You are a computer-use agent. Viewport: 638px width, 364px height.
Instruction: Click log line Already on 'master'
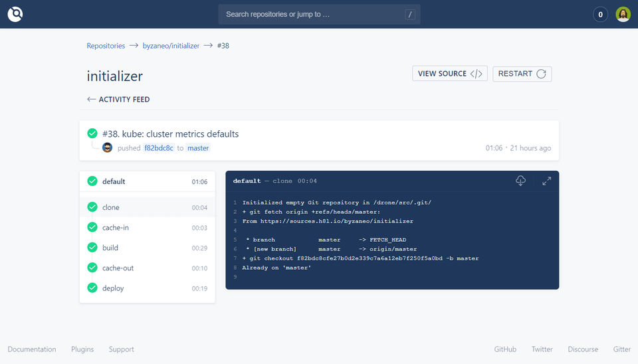pos(276,268)
